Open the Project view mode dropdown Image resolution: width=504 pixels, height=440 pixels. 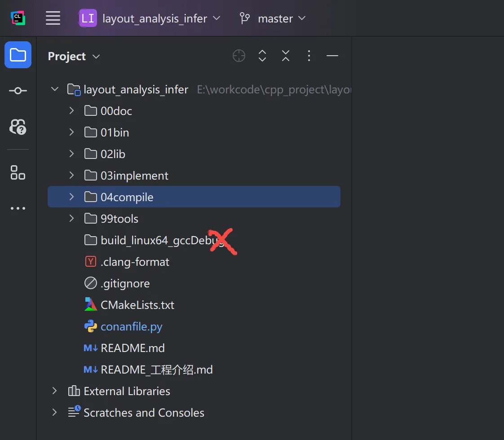pos(74,57)
